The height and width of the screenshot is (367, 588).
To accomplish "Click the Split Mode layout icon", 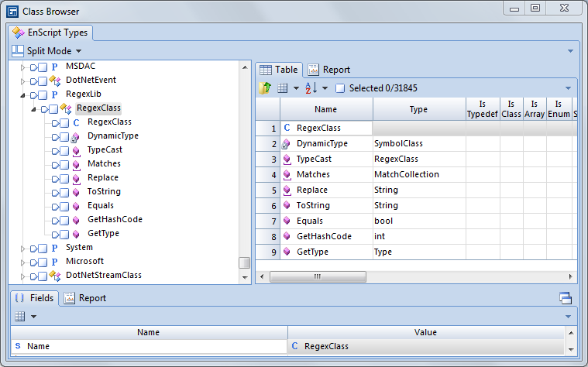I will coord(17,51).
